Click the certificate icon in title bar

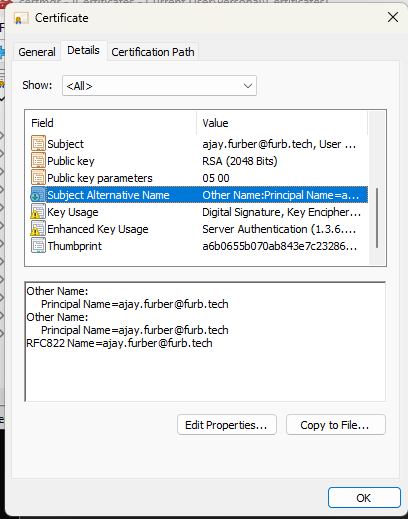tap(20, 18)
